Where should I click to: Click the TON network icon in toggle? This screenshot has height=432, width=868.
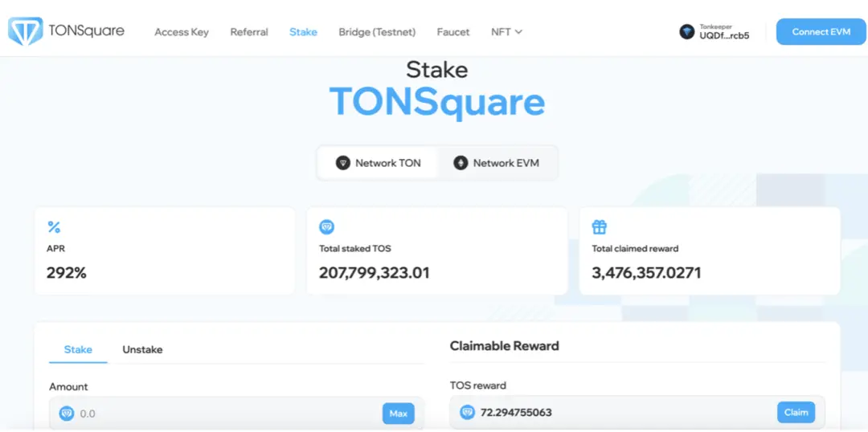[343, 163]
